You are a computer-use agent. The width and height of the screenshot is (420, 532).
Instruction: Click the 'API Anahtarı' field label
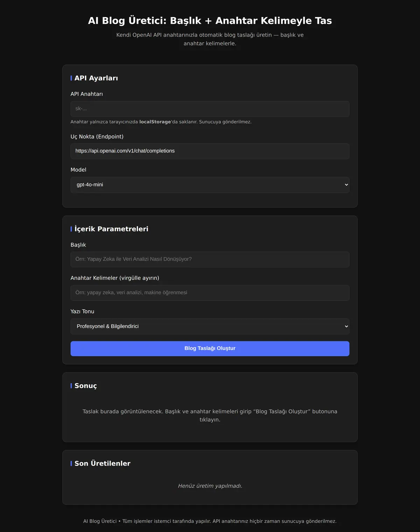[x=87, y=94]
